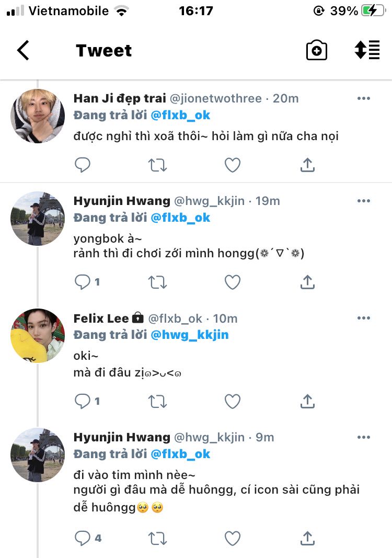392x558 pixels.
Task: Open the thread sort icon in header
Action: tap(367, 51)
